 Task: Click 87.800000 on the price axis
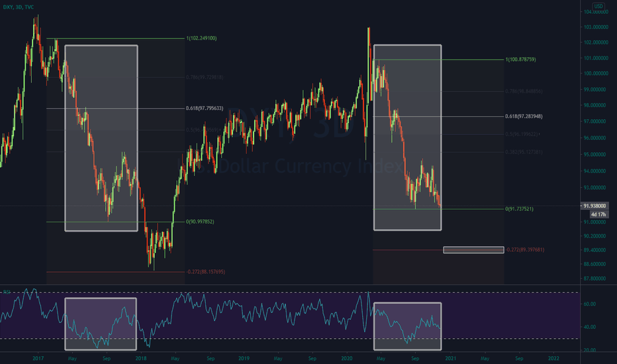594,279
